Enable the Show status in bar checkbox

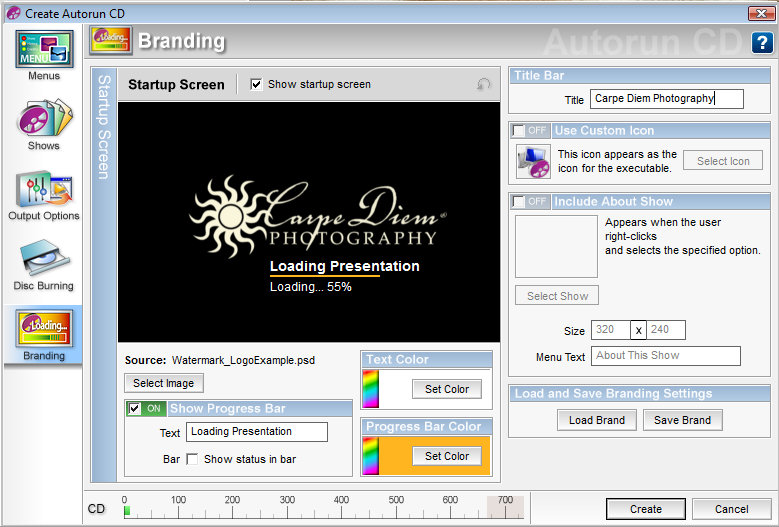click(192, 459)
